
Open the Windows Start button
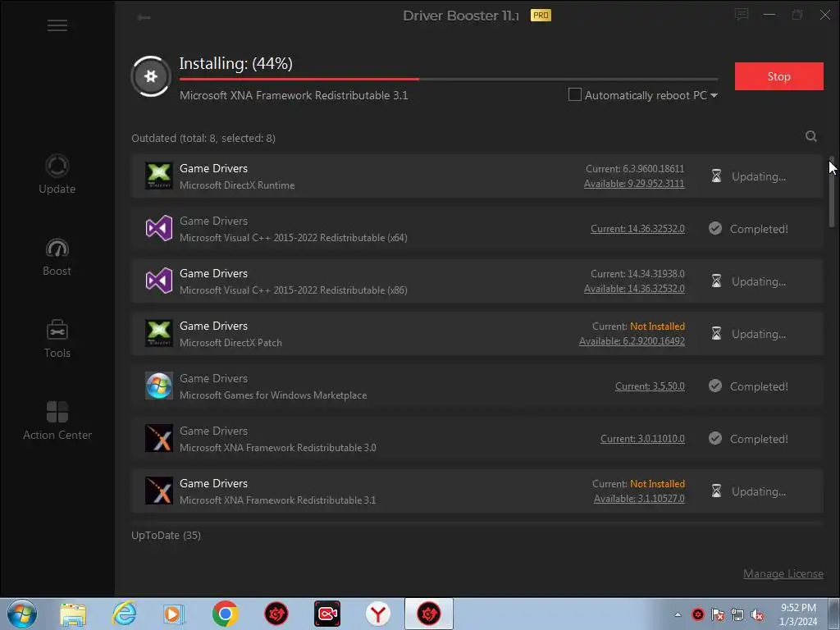(22, 614)
